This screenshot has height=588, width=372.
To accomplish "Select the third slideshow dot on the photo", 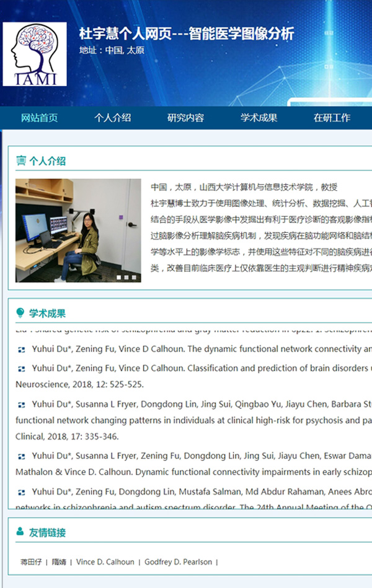I will click(134, 278).
